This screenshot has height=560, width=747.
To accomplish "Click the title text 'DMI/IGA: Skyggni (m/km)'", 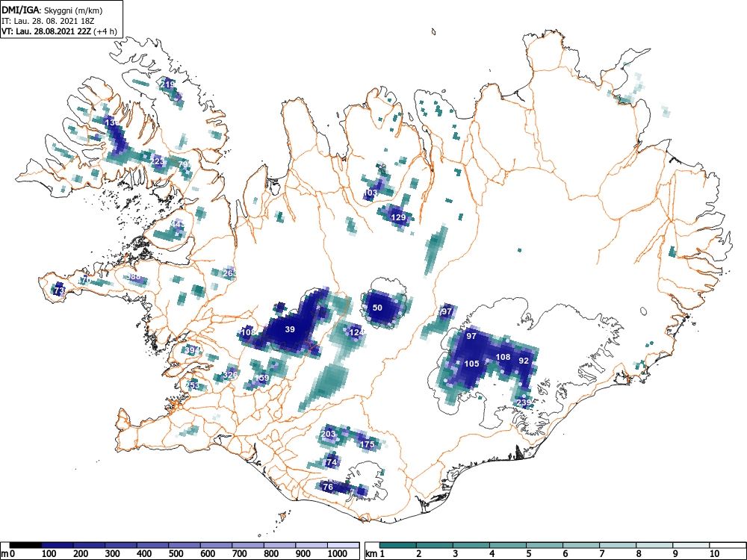I will tap(52, 10).
